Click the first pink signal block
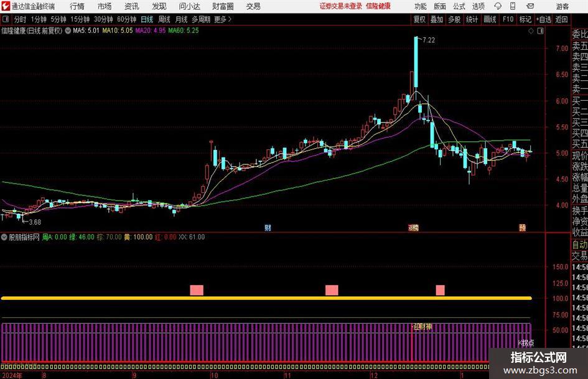This screenshot has width=588, height=379. coord(197,290)
